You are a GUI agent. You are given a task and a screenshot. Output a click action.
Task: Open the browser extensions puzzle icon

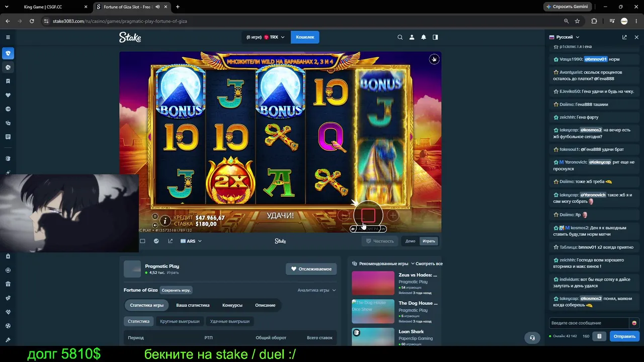click(x=594, y=21)
